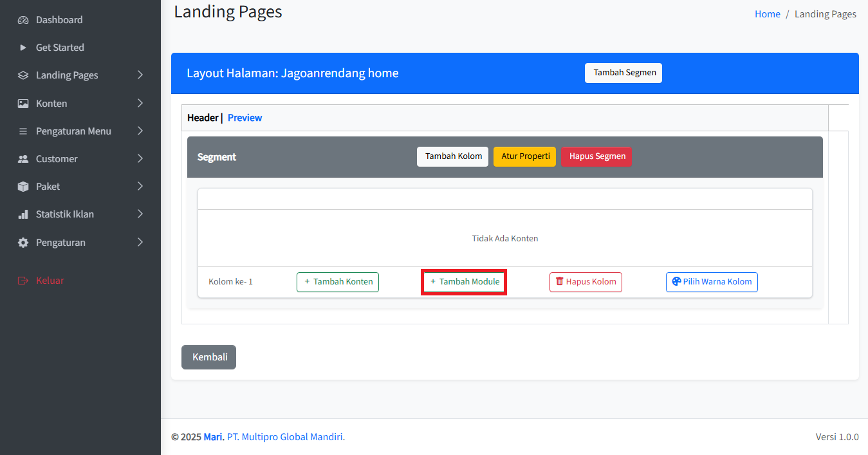Open Pilih Warna Kolom color picker
The height and width of the screenshot is (455, 868).
712,282
